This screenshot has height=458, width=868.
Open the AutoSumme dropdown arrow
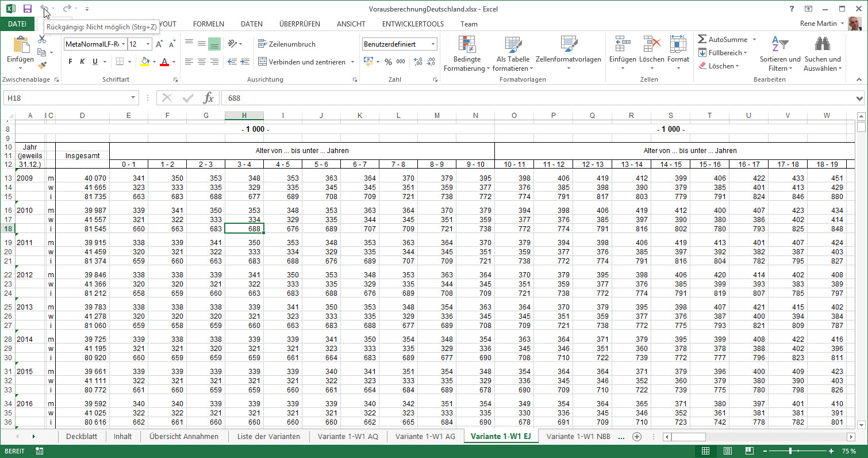pyautogui.click(x=754, y=40)
